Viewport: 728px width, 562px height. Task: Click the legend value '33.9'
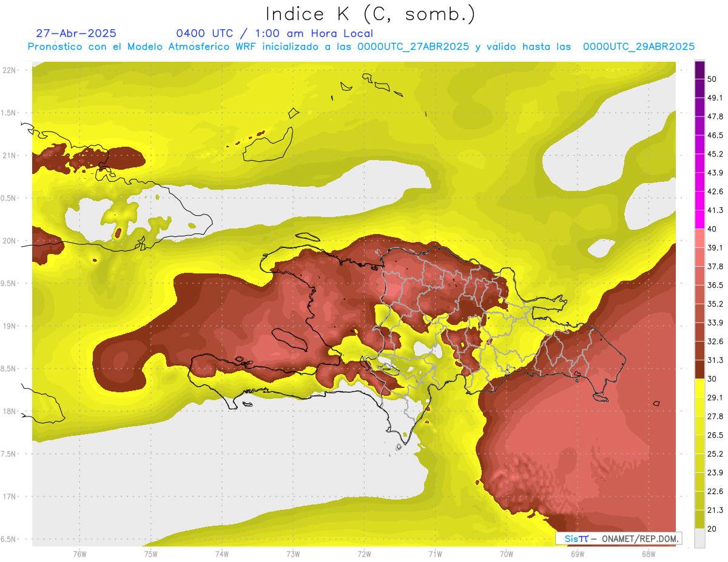point(715,323)
